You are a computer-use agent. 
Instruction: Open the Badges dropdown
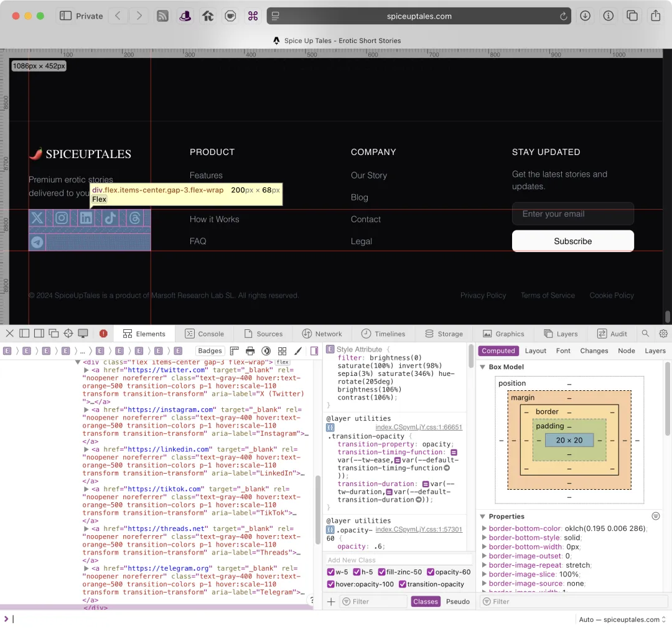(210, 350)
